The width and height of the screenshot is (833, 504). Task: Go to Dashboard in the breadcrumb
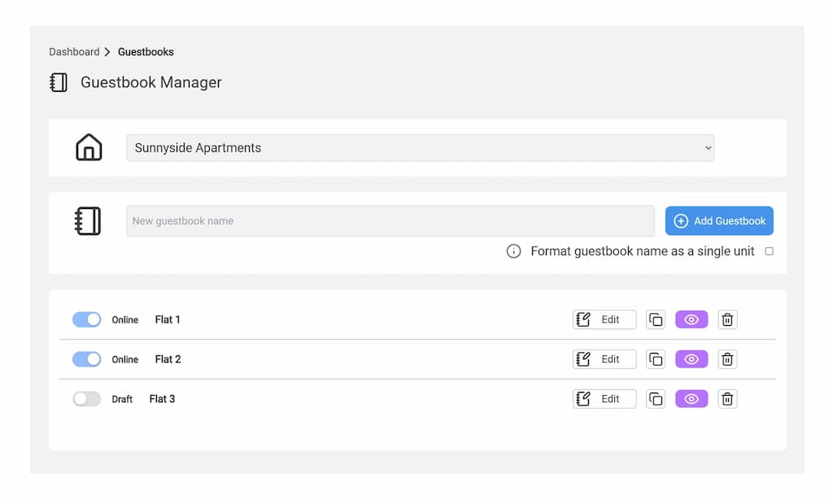pyautogui.click(x=74, y=52)
